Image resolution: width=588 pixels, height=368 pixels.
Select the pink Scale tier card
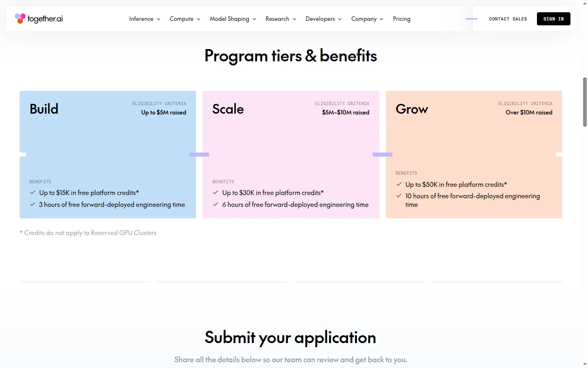(291, 155)
